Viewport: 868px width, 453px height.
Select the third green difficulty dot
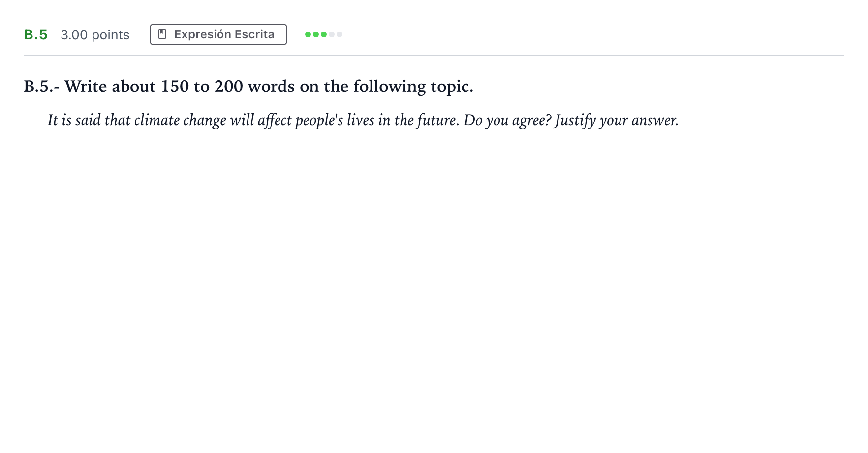[324, 34]
